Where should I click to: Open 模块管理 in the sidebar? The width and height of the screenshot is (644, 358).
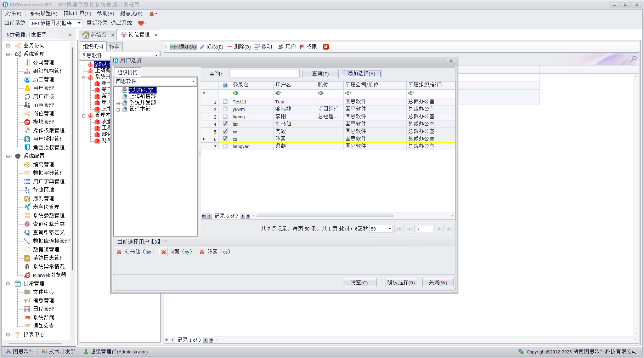(x=43, y=122)
